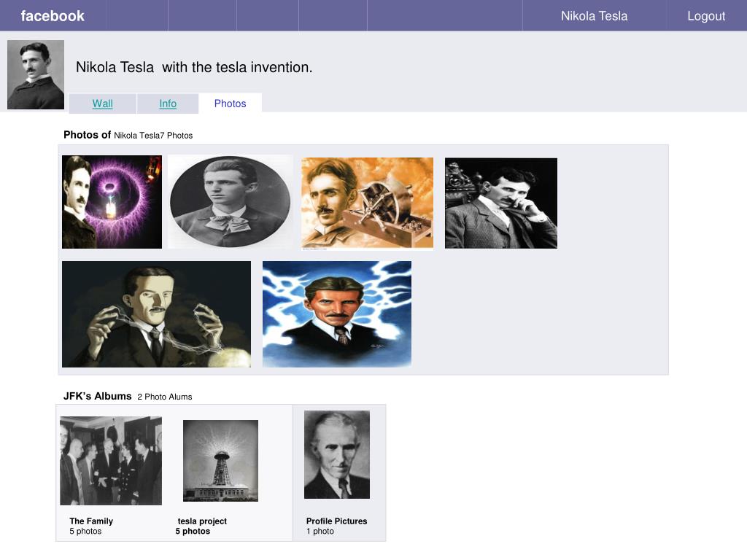Open blue lightning portrait of Tesla
This screenshot has width=747, height=560.
click(337, 314)
